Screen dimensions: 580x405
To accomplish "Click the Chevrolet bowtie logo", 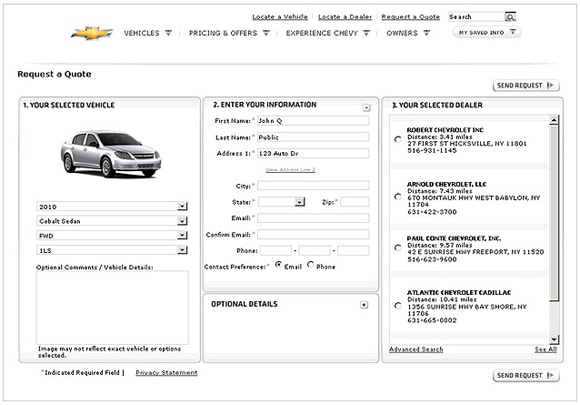I will [92, 33].
